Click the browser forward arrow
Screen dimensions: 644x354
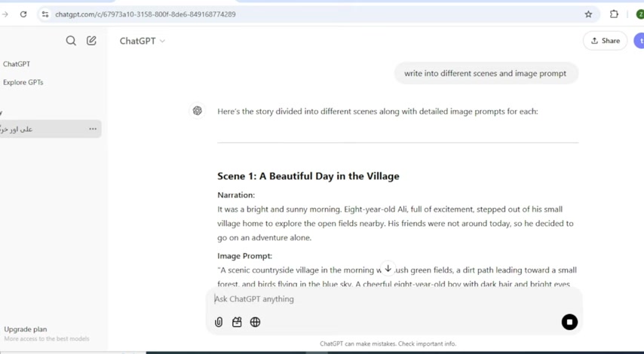tap(5, 14)
